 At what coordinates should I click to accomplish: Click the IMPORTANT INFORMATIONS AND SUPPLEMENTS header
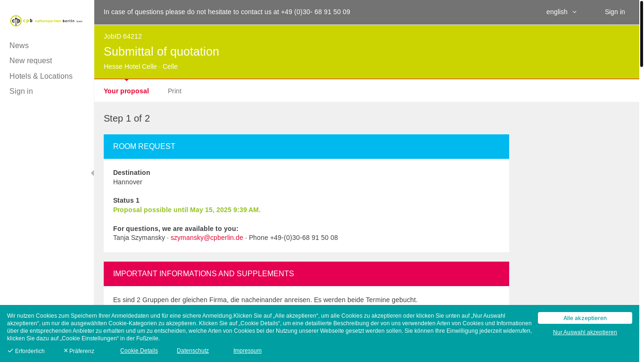pos(306,274)
